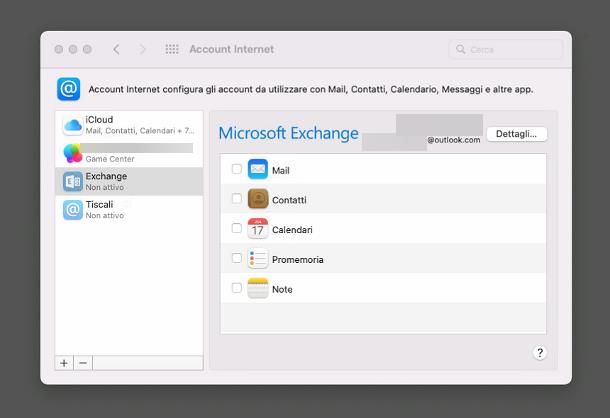The height and width of the screenshot is (418, 610).
Task: Click the Calendari service label
Action: (292, 230)
